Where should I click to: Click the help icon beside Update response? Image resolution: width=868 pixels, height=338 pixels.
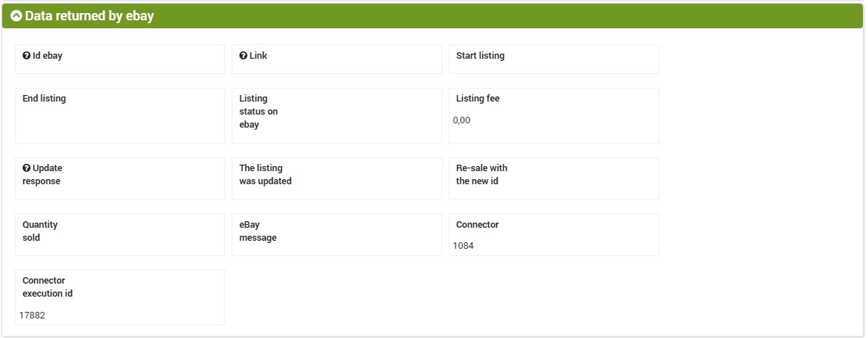tap(26, 168)
